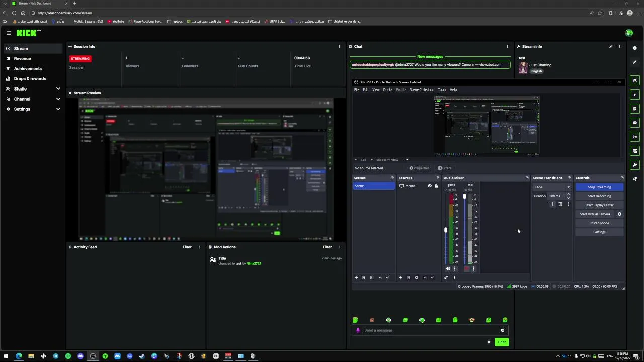Viewport: 644px width, 362px height.
Task: Open OBS preview scale dropdown
Action: [x=407, y=160]
